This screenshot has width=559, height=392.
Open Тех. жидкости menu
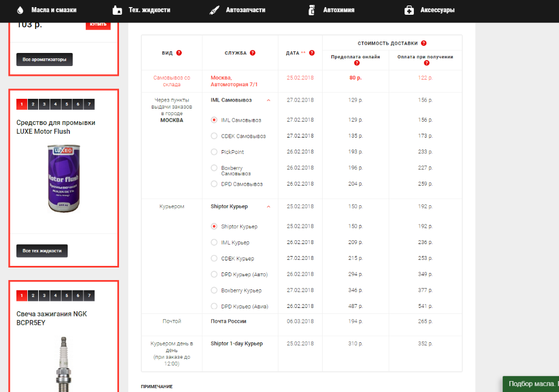[x=150, y=10]
